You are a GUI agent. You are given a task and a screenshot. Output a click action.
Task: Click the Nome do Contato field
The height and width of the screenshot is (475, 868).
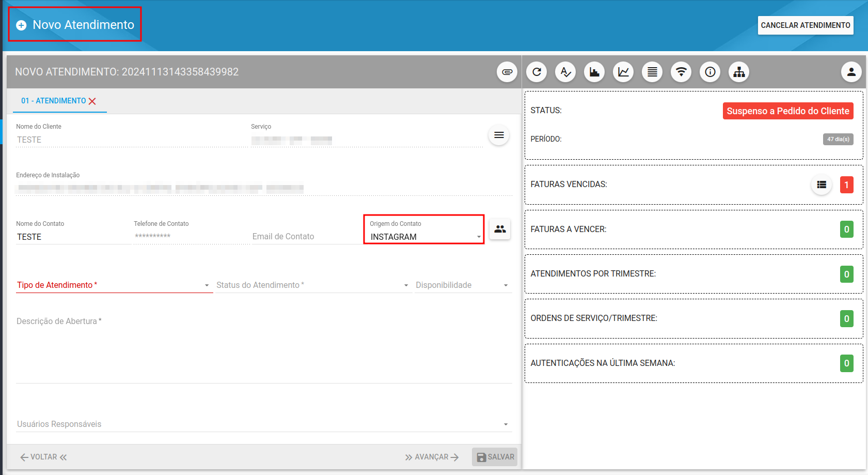(x=73, y=237)
